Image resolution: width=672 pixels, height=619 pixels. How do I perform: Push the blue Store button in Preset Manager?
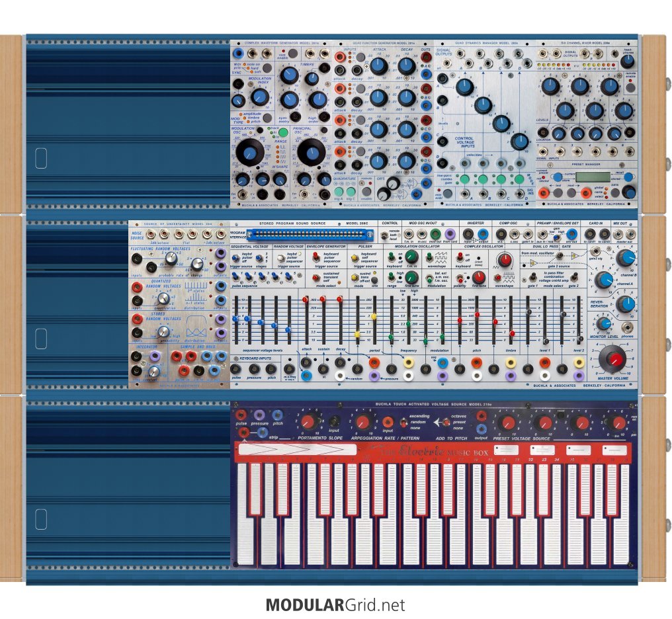click(x=557, y=177)
